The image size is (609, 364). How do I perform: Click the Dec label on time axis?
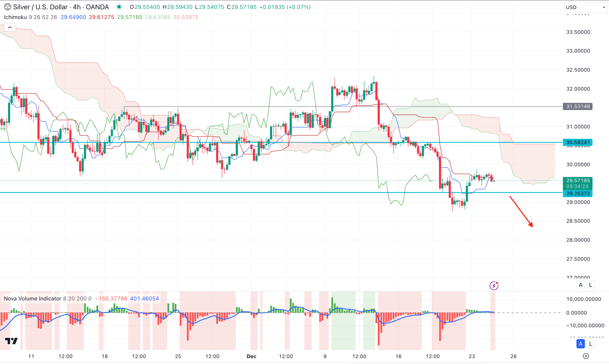pos(252,356)
